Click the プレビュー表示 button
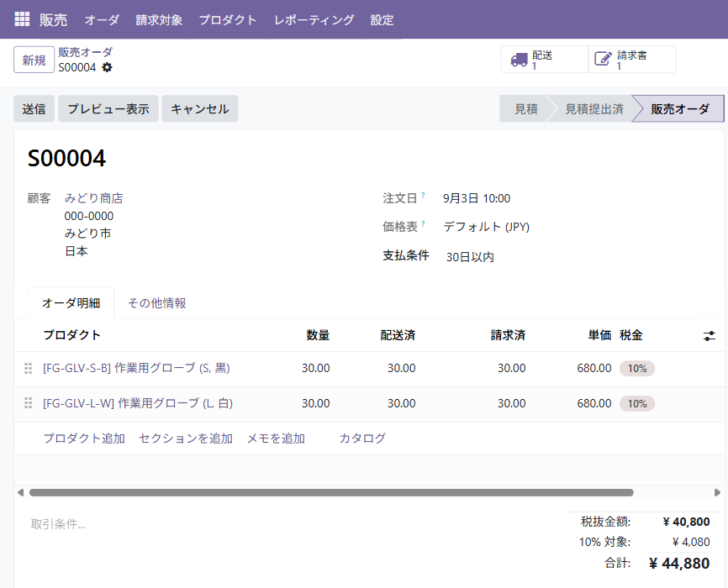 tap(108, 108)
